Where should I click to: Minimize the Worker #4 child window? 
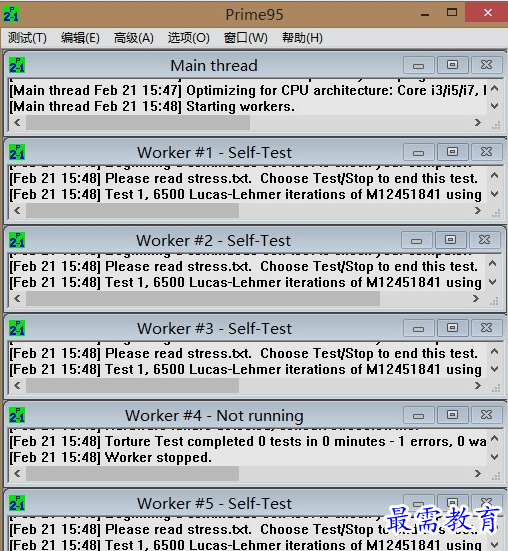point(418,415)
